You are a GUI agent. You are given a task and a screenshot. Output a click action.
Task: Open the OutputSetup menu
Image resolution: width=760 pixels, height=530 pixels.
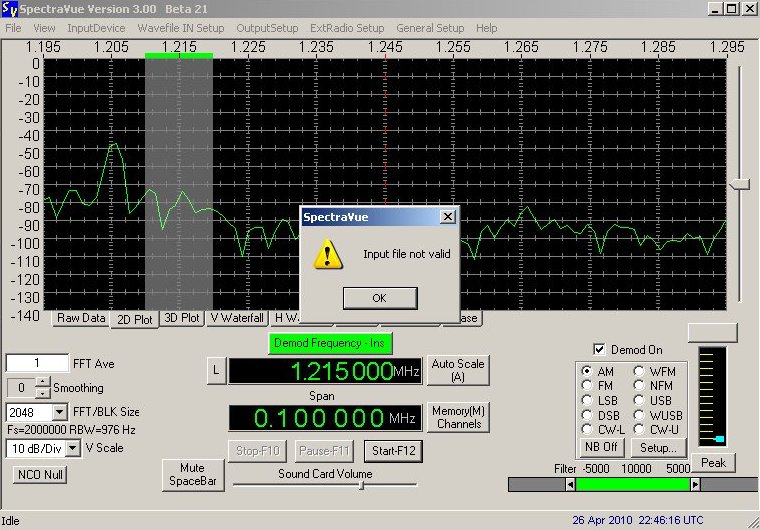267,28
